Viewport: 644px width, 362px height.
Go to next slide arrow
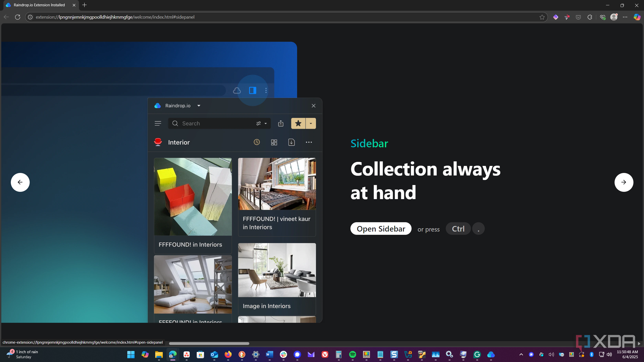[x=624, y=182]
